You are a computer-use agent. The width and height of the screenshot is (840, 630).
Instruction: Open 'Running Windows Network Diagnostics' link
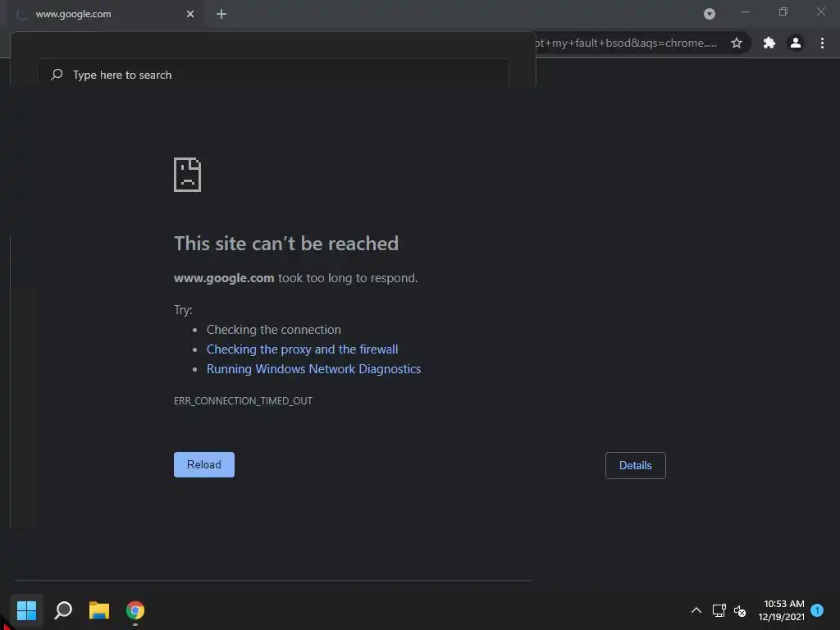313,369
